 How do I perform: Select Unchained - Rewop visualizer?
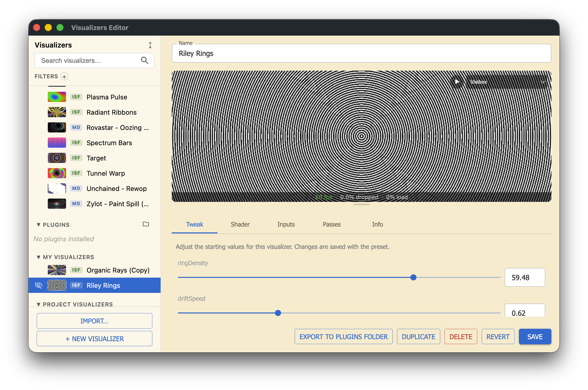tap(95, 188)
